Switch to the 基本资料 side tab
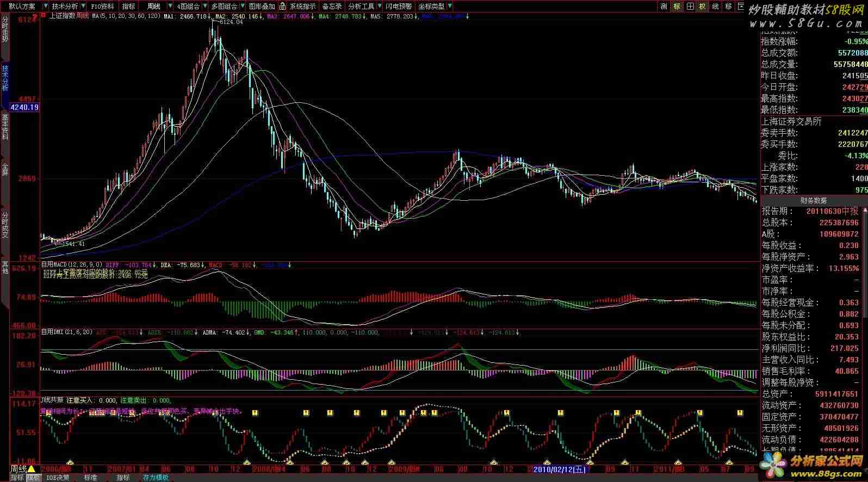 tap(5, 127)
